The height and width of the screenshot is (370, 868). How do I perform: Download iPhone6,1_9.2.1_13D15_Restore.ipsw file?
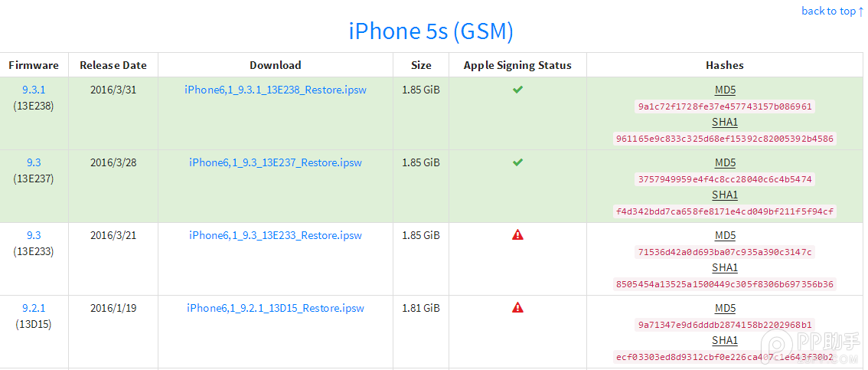[x=276, y=308]
